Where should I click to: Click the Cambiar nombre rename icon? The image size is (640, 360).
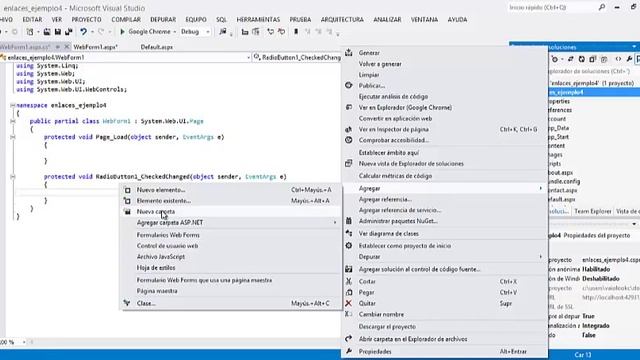pos(349,314)
